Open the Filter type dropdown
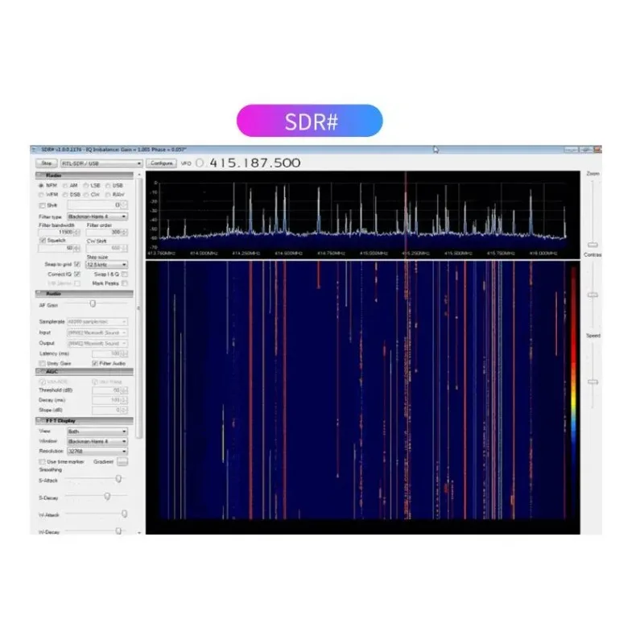 click(97, 216)
